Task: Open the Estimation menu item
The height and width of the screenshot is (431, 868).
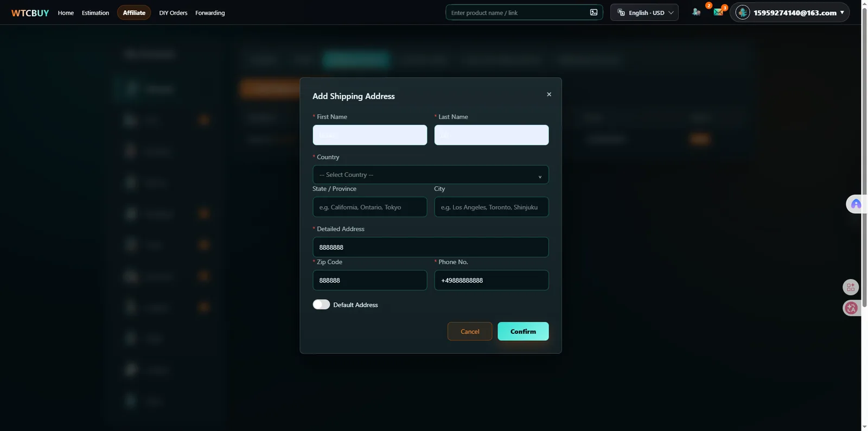Action: pos(95,13)
